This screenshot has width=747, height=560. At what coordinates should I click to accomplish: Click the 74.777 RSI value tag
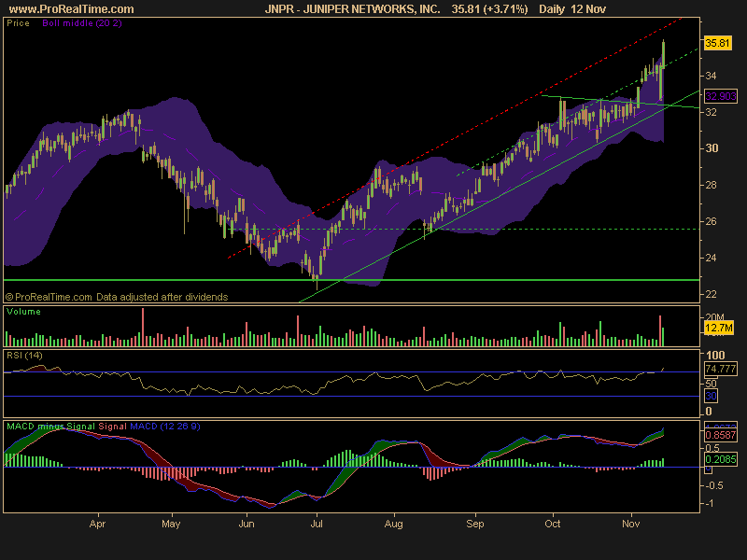click(x=721, y=369)
